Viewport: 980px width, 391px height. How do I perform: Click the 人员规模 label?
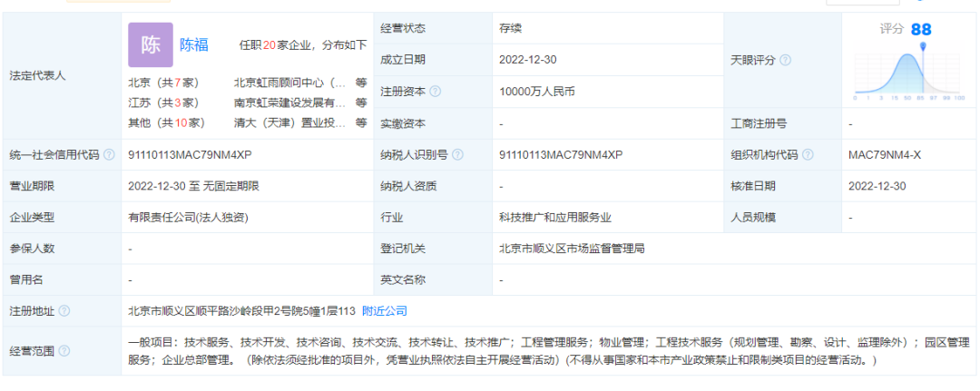[x=753, y=218]
